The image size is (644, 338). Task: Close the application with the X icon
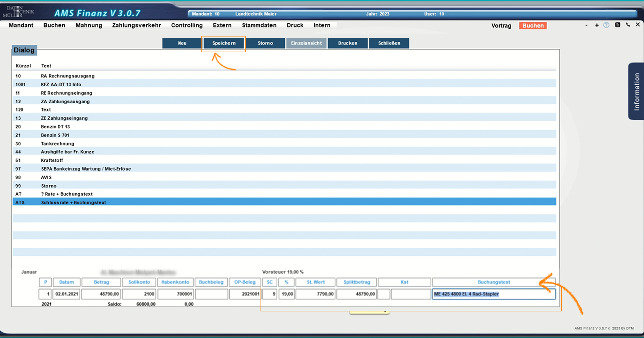637,25
